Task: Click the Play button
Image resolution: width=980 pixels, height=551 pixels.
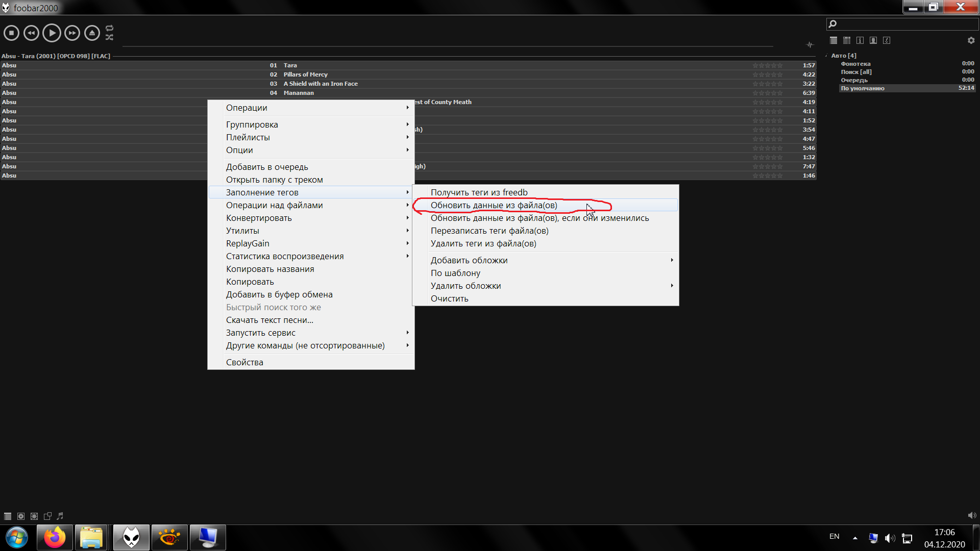Action: 52,33
